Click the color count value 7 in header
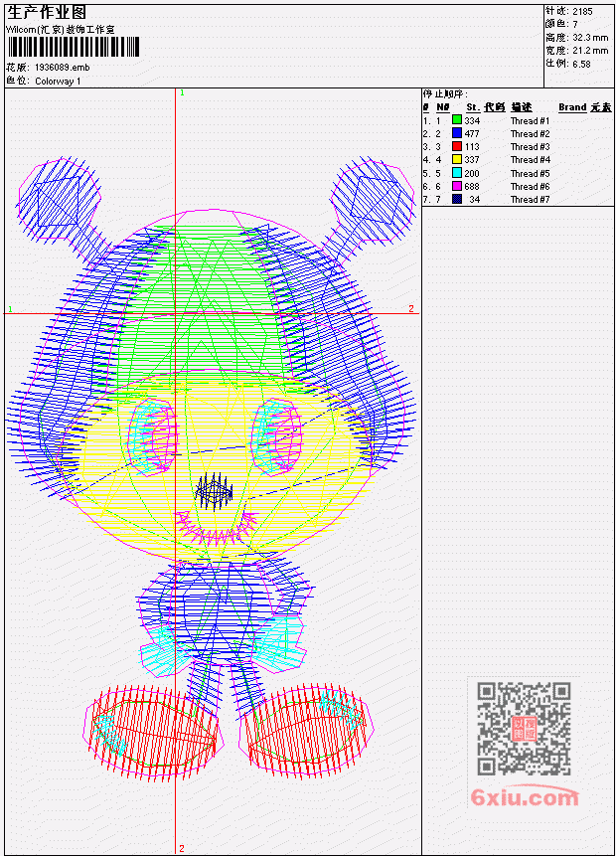Image resolution: width=616 pixels, height=856 pixels. point(575,25)
